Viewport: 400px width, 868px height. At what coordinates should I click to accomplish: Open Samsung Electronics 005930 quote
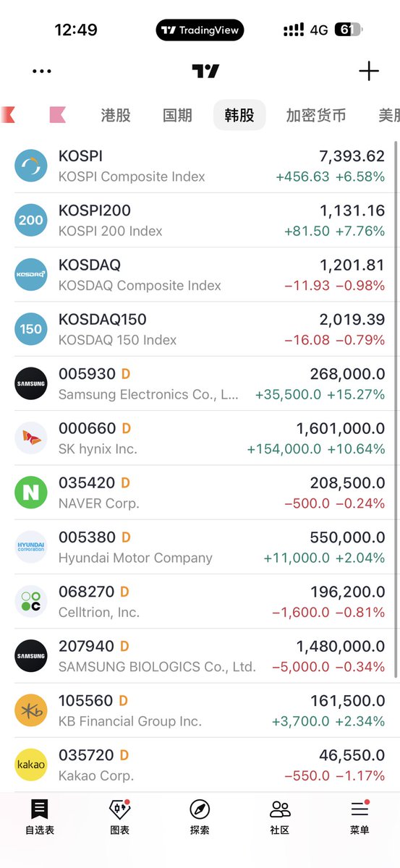[200, 384]
